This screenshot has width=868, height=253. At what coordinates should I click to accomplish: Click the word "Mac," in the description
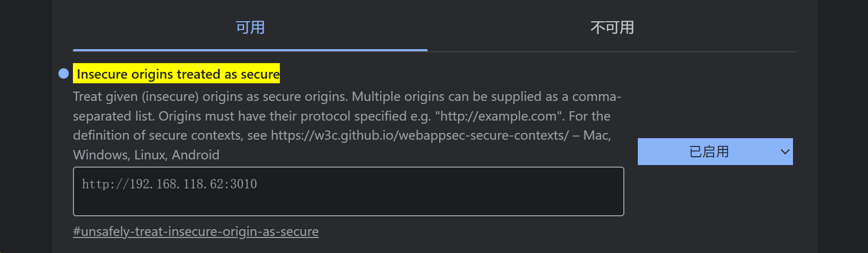tap(597, 136)
